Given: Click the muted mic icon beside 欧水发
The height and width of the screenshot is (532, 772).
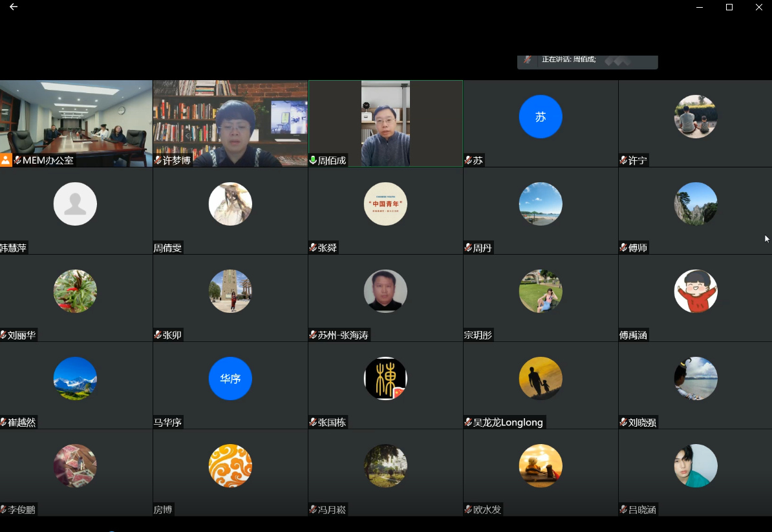Looking at the screenshot, I should coord(468,509).
